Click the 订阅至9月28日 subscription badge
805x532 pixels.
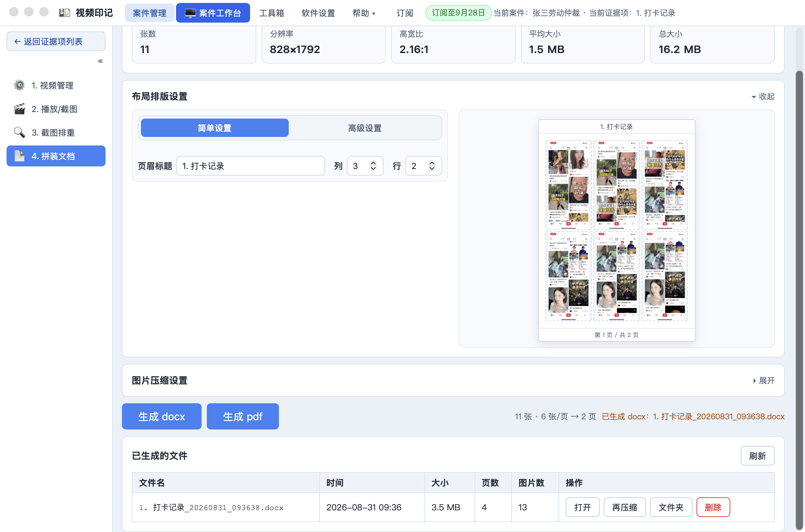[x=458, y=13]
